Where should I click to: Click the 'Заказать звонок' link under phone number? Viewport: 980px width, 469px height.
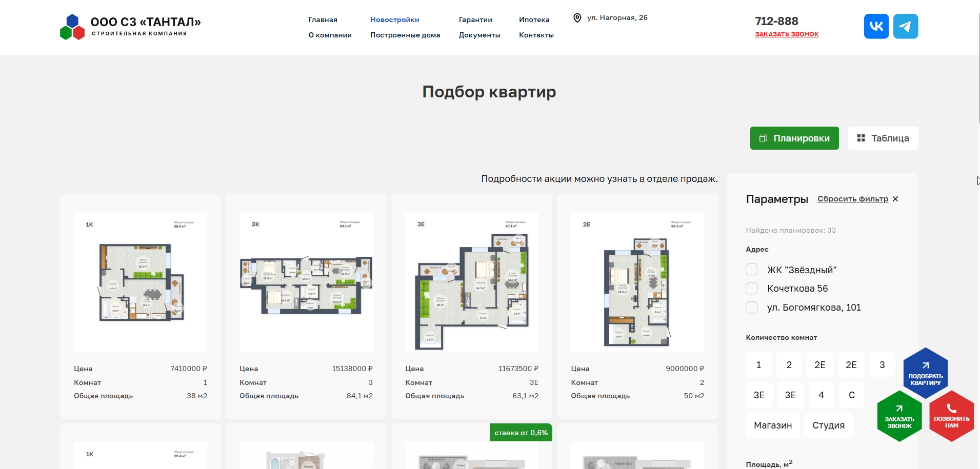click(786, 34)
